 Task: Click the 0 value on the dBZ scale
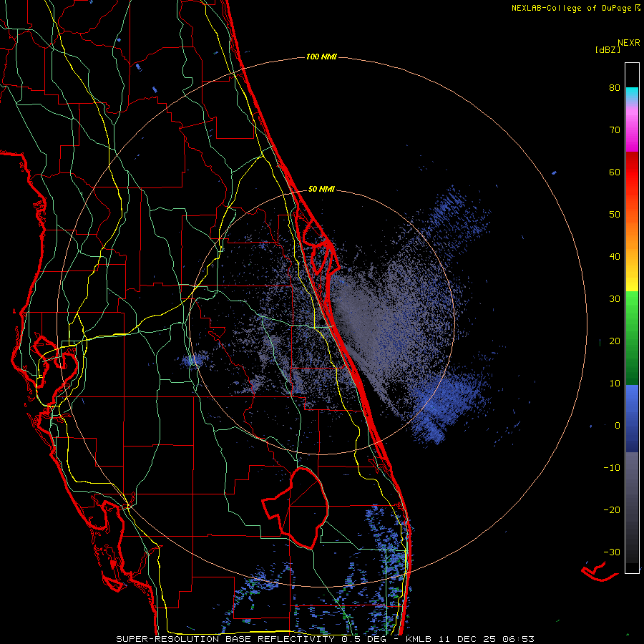pyautogui.click(x=618, y=426)
